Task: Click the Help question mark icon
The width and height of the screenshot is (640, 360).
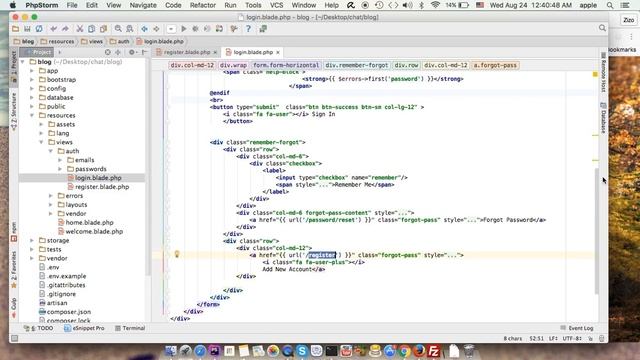Action: click(248, 29)
